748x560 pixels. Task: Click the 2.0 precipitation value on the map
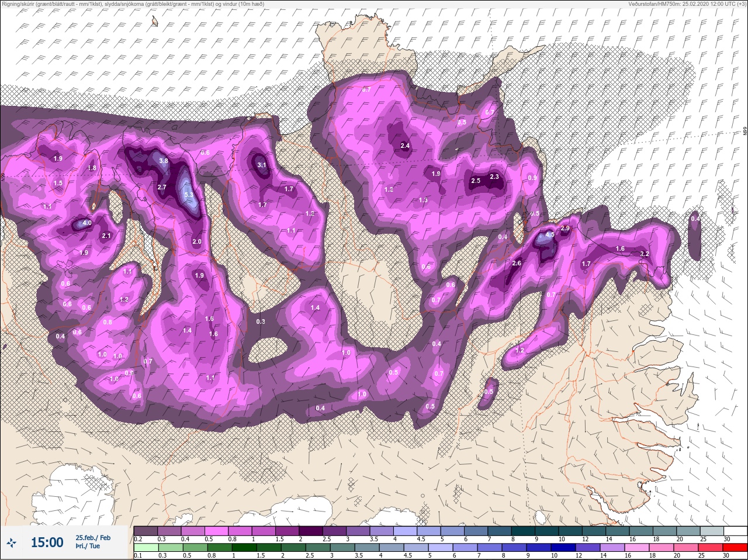click(x=197, y=241)
